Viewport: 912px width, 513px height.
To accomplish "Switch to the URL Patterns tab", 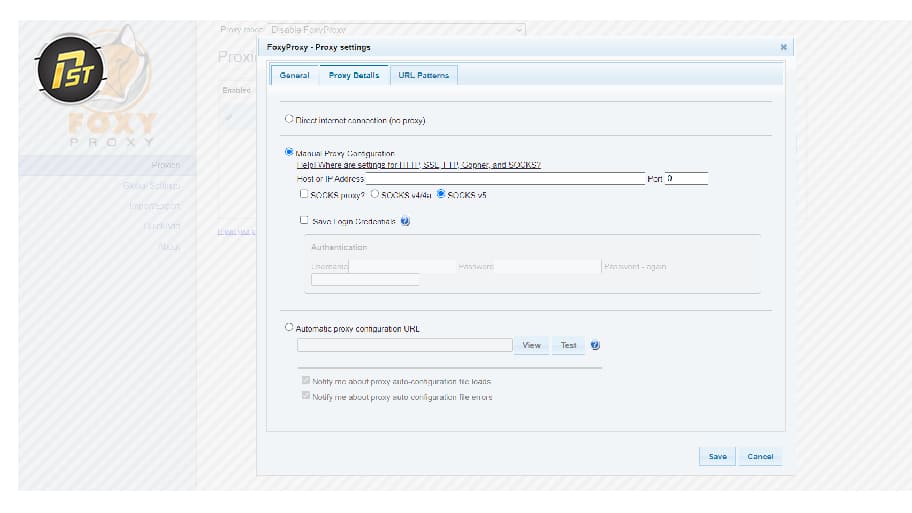I will (x=423, y=75).
